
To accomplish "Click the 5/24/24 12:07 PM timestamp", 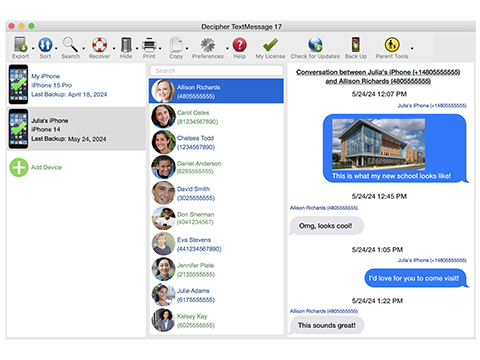I will (x=379, y=94).
